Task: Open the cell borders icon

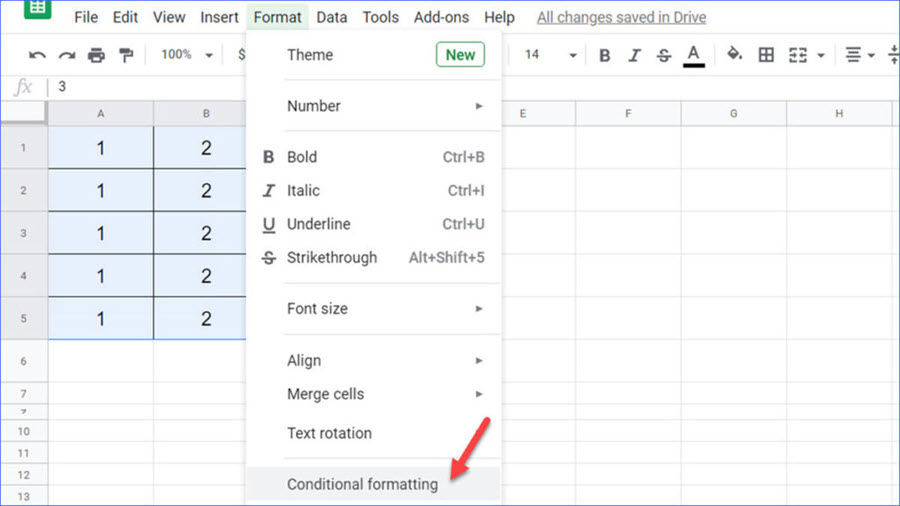Action: tap(766, 55)
